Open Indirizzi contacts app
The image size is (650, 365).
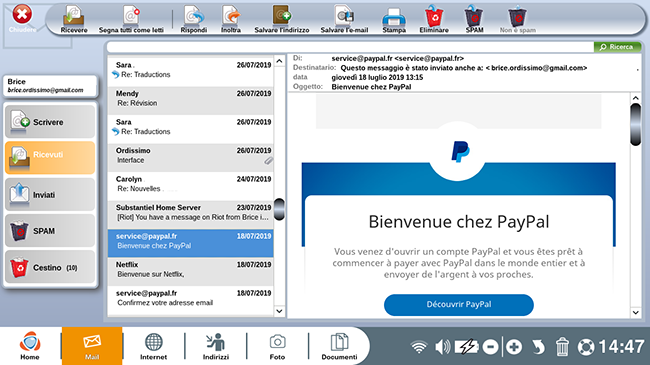216,346
